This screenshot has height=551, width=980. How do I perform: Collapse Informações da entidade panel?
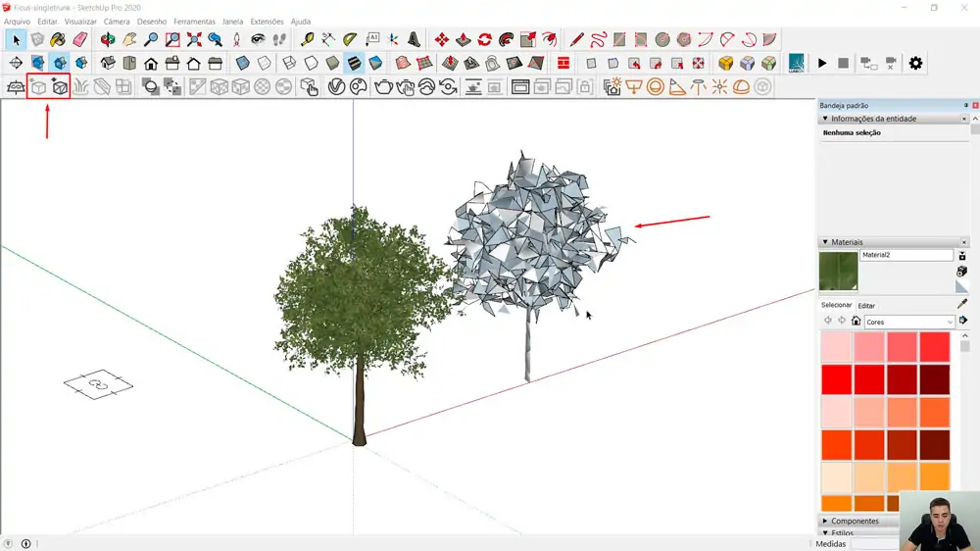pos(825,119)
